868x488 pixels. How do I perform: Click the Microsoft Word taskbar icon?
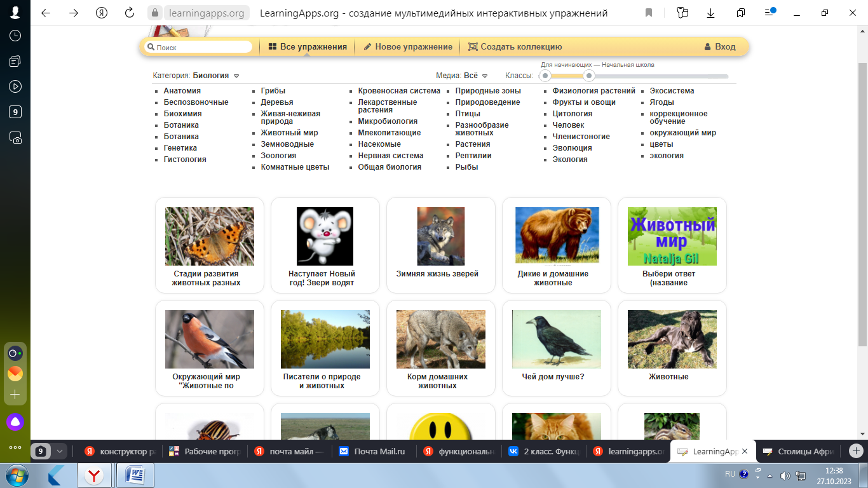tap(135, 475)
